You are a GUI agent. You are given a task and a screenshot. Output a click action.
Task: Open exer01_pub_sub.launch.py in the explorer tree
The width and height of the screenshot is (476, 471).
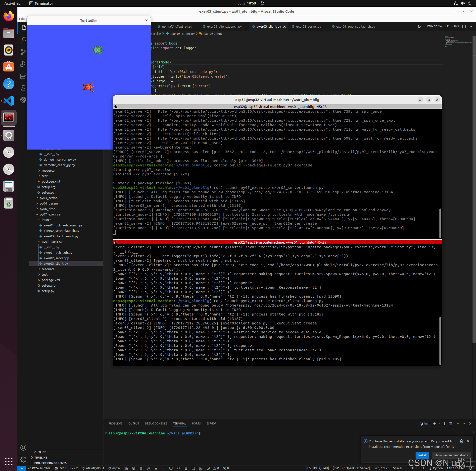tap(63, 225)
